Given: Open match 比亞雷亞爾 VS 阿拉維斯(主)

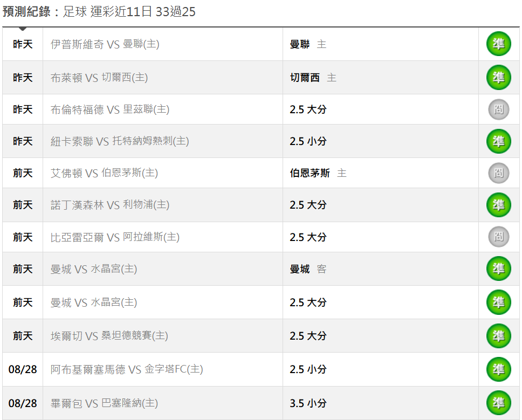Looking at the screenshot, I should 115,237.
